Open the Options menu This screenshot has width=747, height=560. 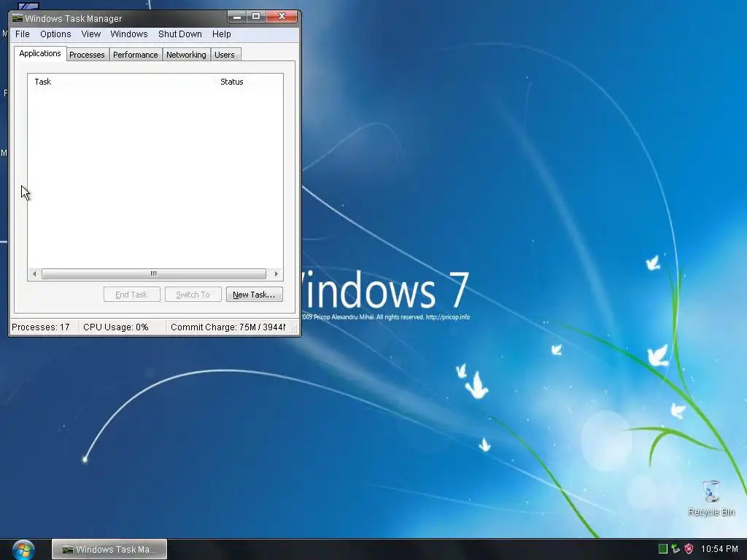coord(55,34)
